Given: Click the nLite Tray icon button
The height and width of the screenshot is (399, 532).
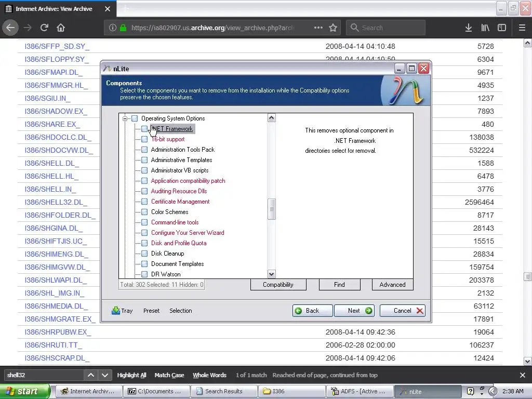Looking at the screenshot, I should click(x=122, y=311).
